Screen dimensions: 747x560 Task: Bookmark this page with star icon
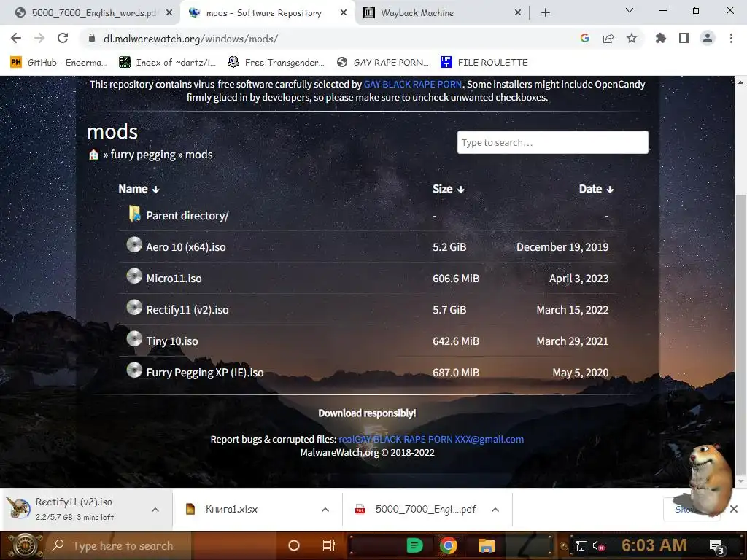click(x=632, y=38)
